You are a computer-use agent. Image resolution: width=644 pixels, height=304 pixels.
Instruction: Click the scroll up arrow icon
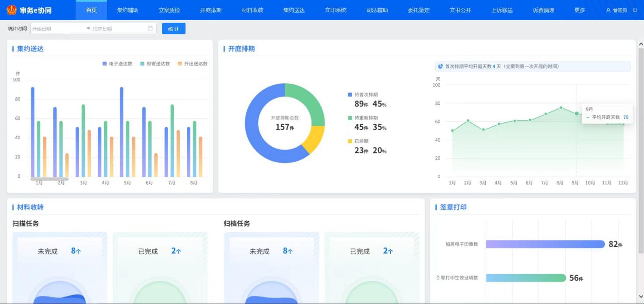click(x=641, y=45)
